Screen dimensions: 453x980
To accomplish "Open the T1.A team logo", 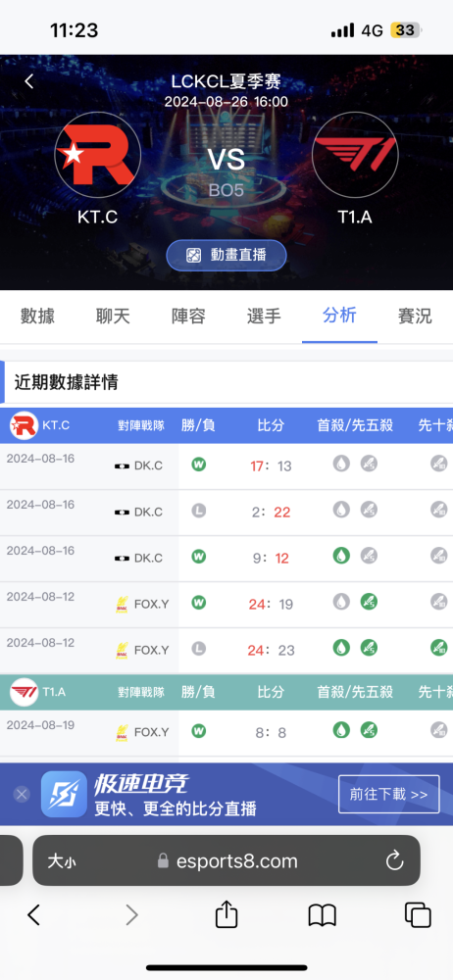I will click(x=355, y=155).
